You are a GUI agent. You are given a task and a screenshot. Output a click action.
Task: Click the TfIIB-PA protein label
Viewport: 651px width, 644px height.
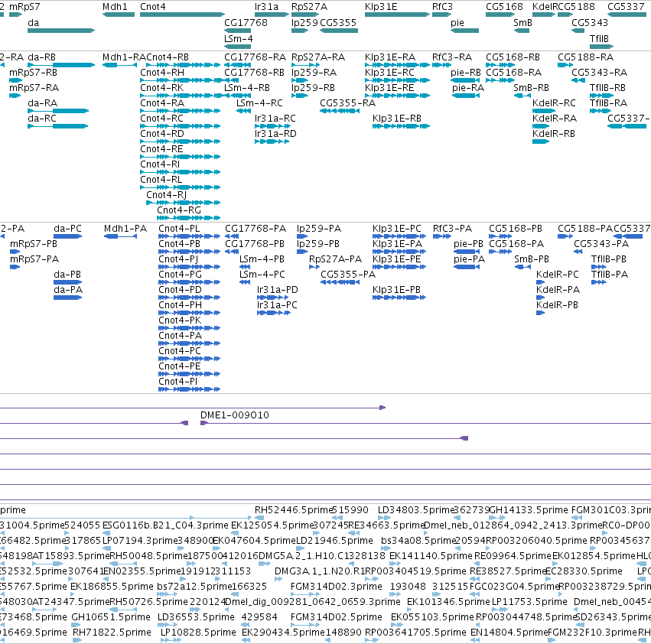(x=610, y=274)
